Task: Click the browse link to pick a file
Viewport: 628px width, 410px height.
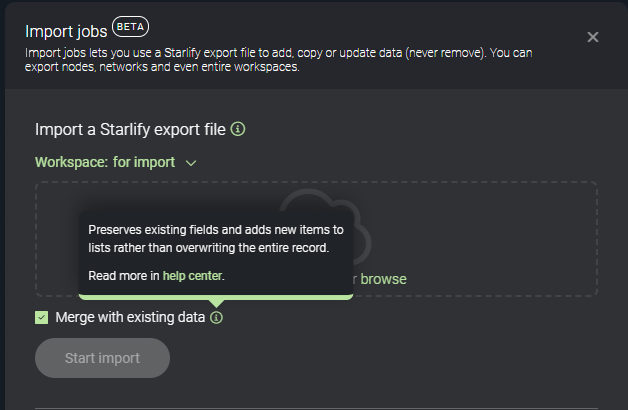Action: (x=383, y=279)
